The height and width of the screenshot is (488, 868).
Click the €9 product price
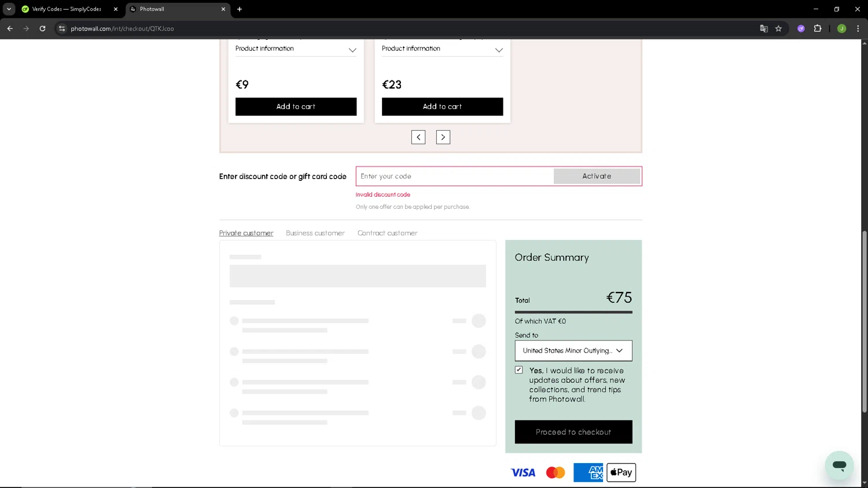[242, 84]
